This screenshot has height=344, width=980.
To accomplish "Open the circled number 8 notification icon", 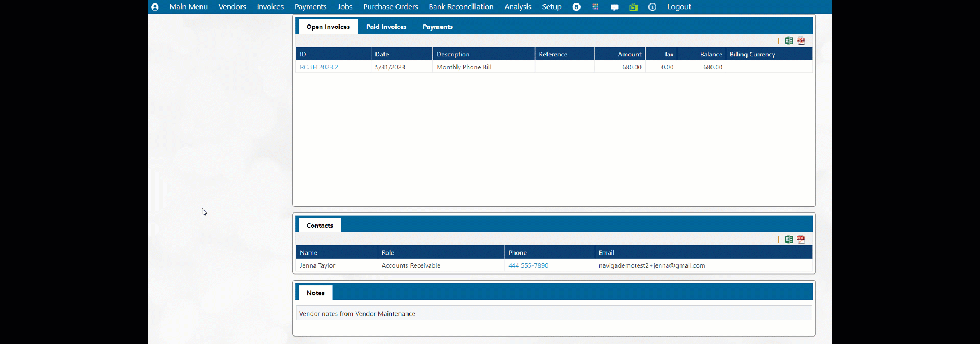I will coord(576,7).
